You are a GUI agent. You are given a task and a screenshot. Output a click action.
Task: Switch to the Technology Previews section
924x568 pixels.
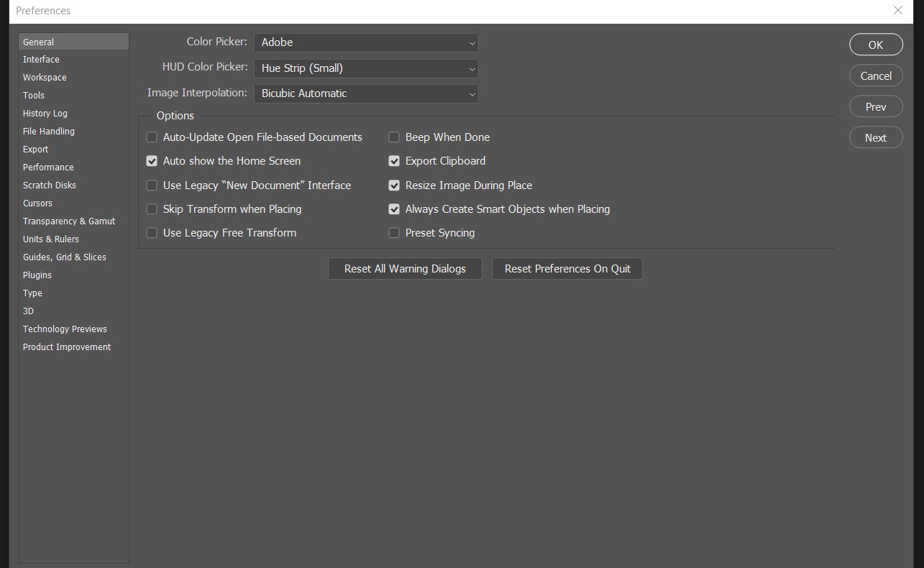pos(65,329)
